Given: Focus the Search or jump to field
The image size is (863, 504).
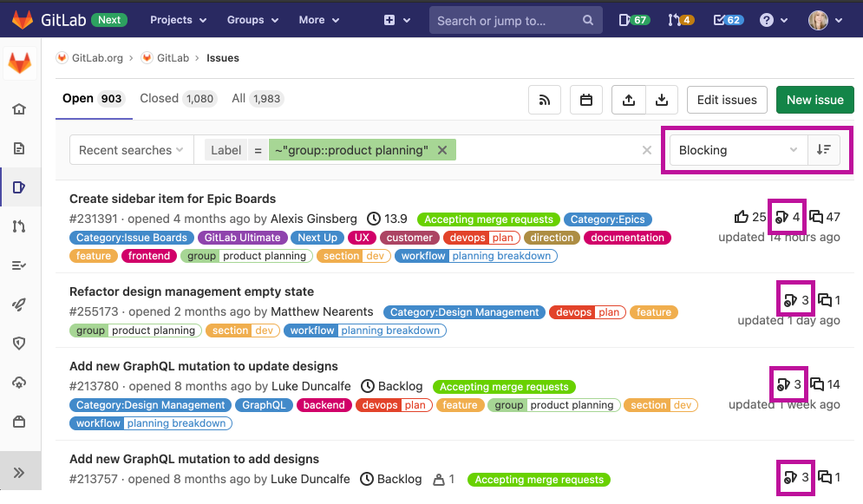Looking at the screenshot, I should (507, 20).
